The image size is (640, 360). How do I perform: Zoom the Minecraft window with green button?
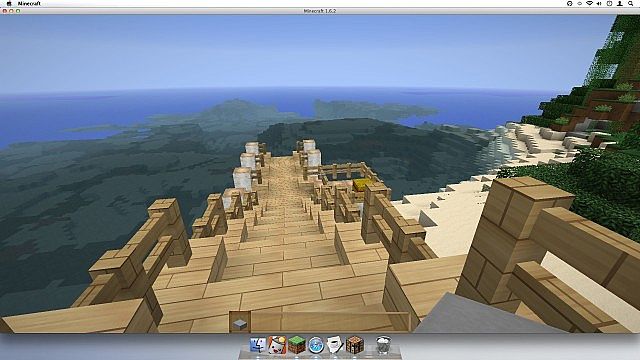tap(18, 11)
